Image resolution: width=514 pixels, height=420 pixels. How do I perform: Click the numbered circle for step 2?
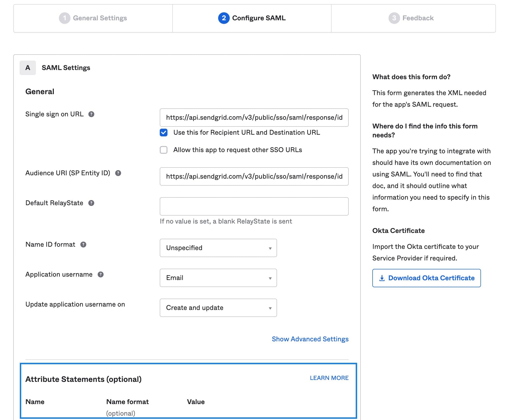point(224,18)
